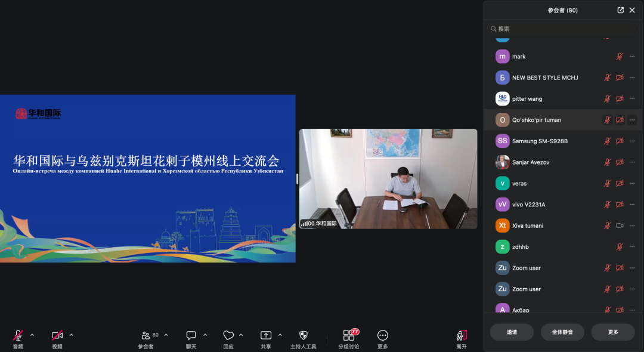The height and width of the screenshot is (352, 644).
Task: Toggle NEW BEST STYLE MCHJ microphone icon
Action: tap(607, 78)
